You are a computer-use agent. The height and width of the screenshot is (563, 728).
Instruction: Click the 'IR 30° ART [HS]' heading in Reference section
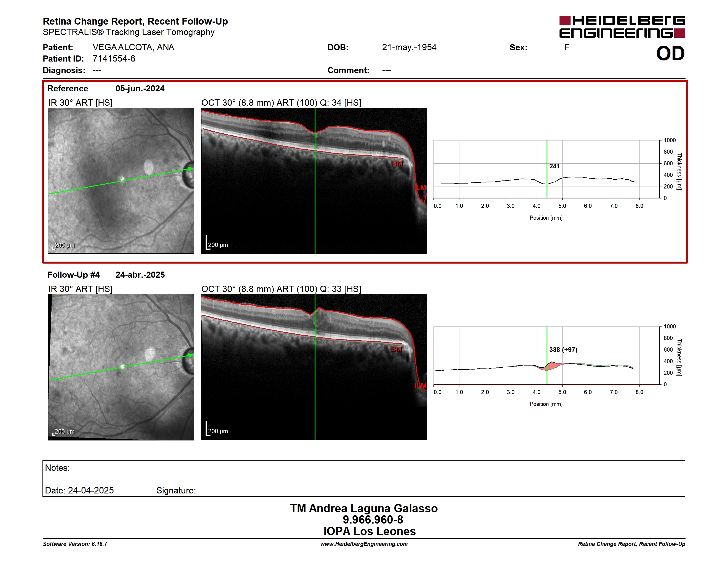[x=80, y=103]
